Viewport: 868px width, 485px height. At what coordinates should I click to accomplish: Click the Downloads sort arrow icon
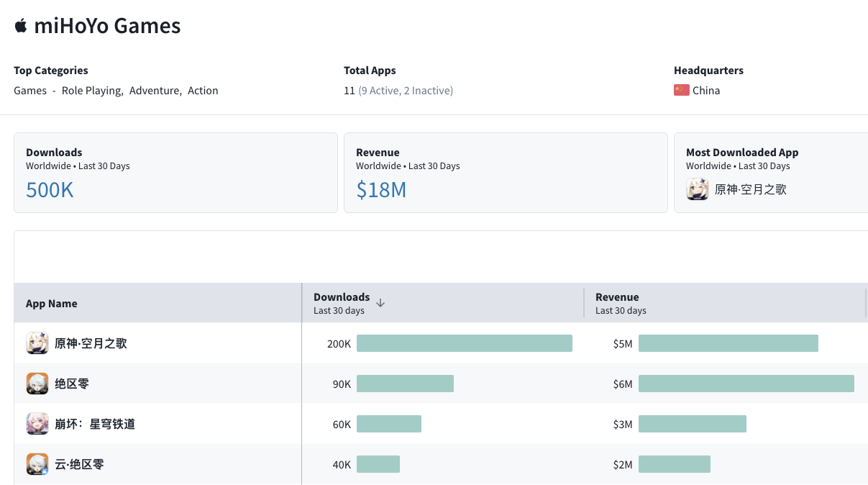point(380,303)
